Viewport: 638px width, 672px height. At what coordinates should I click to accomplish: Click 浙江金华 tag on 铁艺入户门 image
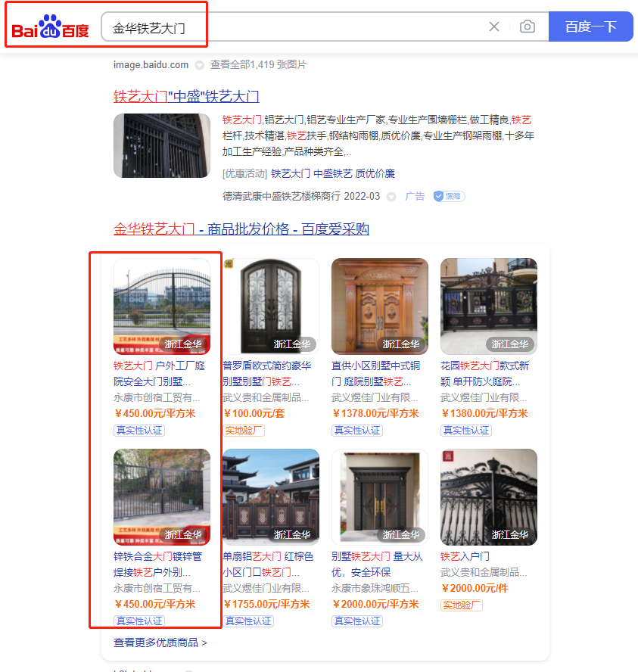(x=510, y=534)
